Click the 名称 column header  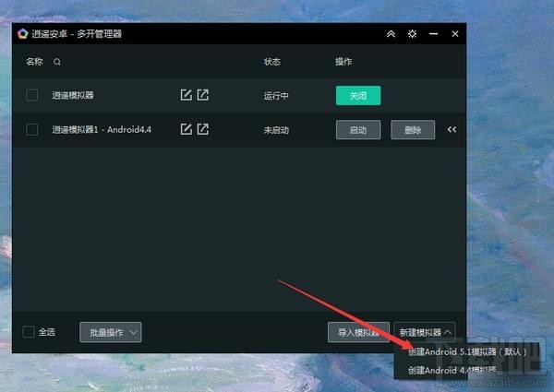[x=34, y=62]
